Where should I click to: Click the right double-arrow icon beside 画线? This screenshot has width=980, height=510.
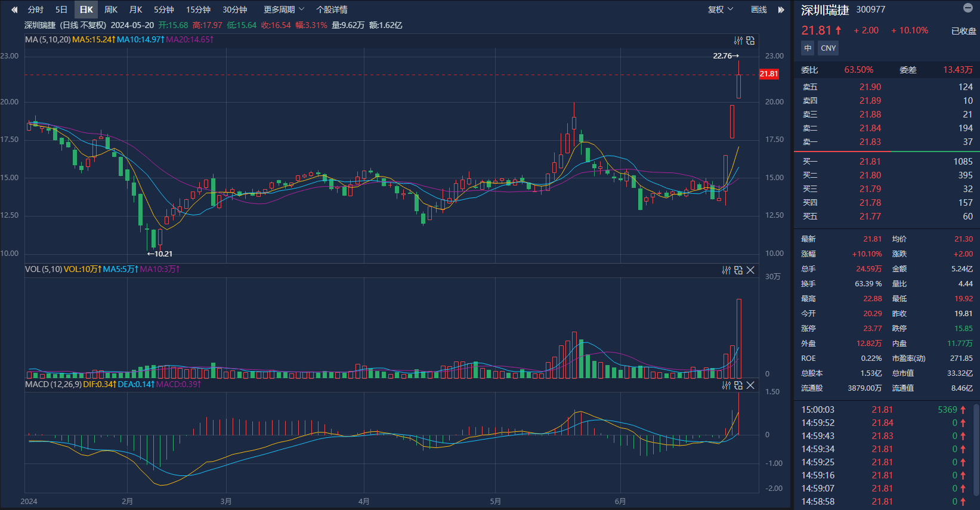tap(781, 10)
